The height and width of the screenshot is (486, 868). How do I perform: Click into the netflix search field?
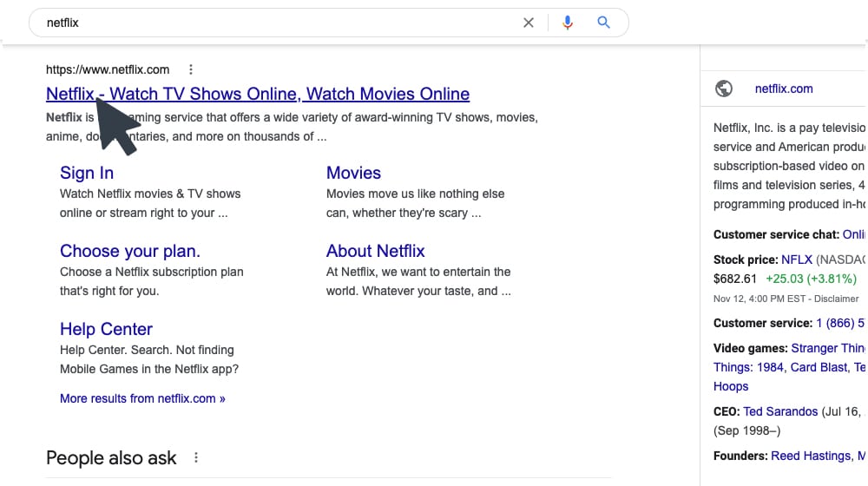260,23
